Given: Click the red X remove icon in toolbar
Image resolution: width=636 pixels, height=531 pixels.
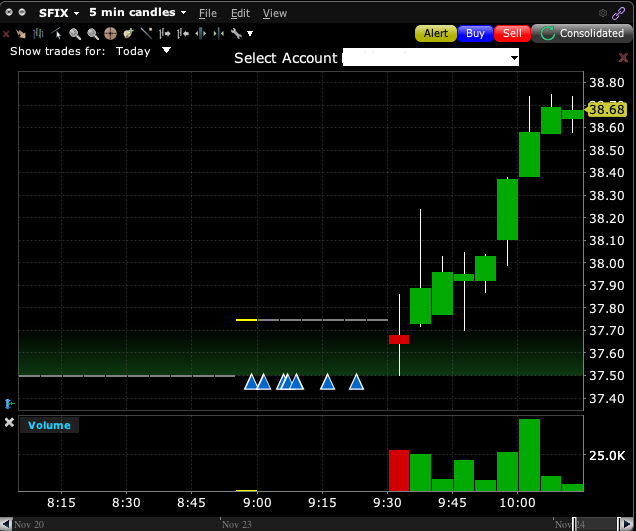Looking at the screenshot, I should (6, 34).
